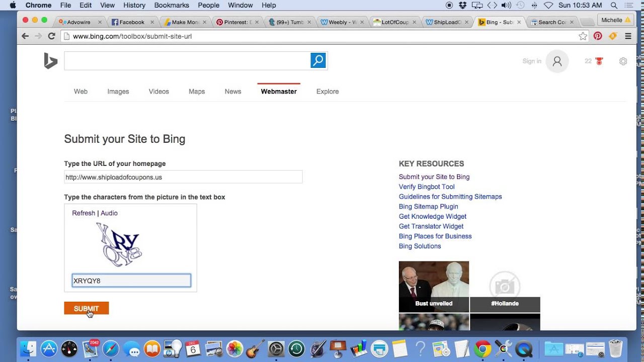
Task: Switch to the Search Console tab
Action: tap(552, 22)
